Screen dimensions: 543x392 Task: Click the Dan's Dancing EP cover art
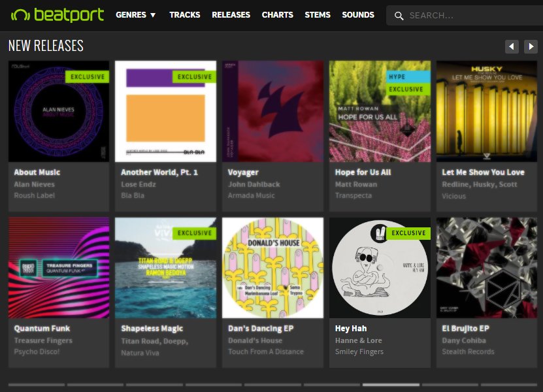272,268
